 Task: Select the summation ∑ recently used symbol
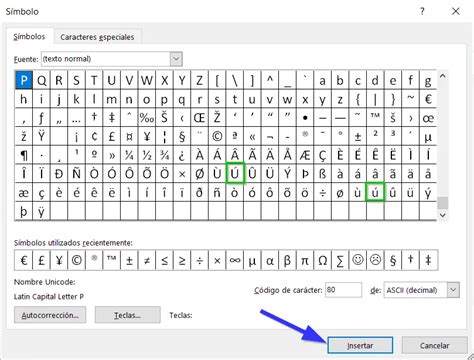tap(340, 260)
